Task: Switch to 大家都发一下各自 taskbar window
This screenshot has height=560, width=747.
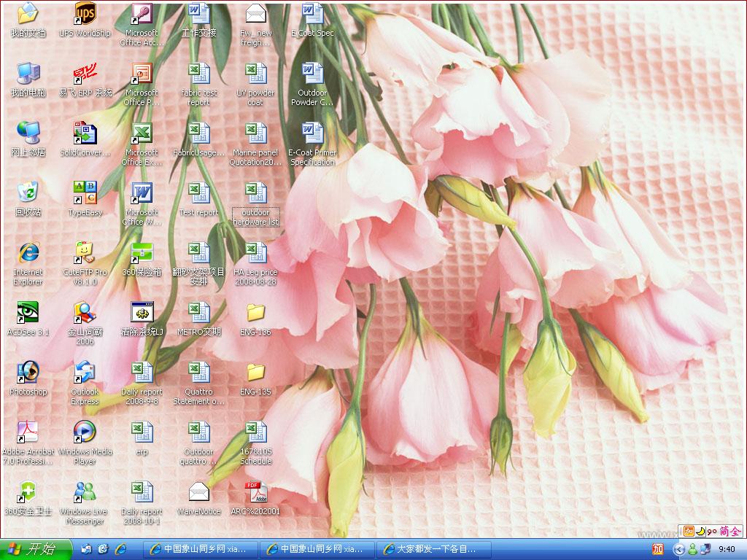Action: pos(434,549)
